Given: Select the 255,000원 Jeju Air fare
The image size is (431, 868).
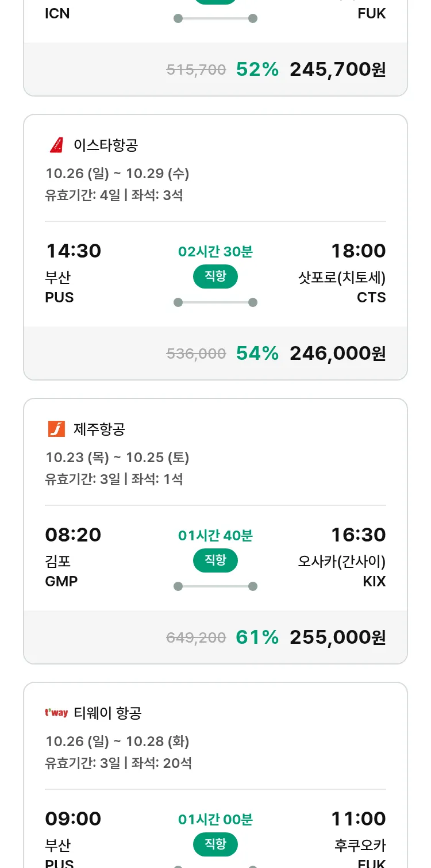Looking at the screenshot, I should pos(337,637).
